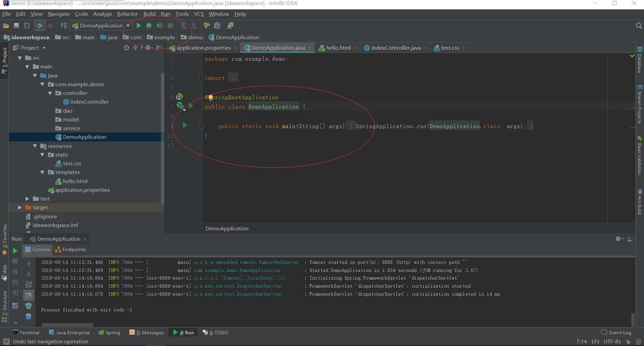The width and height of the screenshot is (644, 346).
Task: Open Project Structure from the main toolbar
Action: pos(217,25)
